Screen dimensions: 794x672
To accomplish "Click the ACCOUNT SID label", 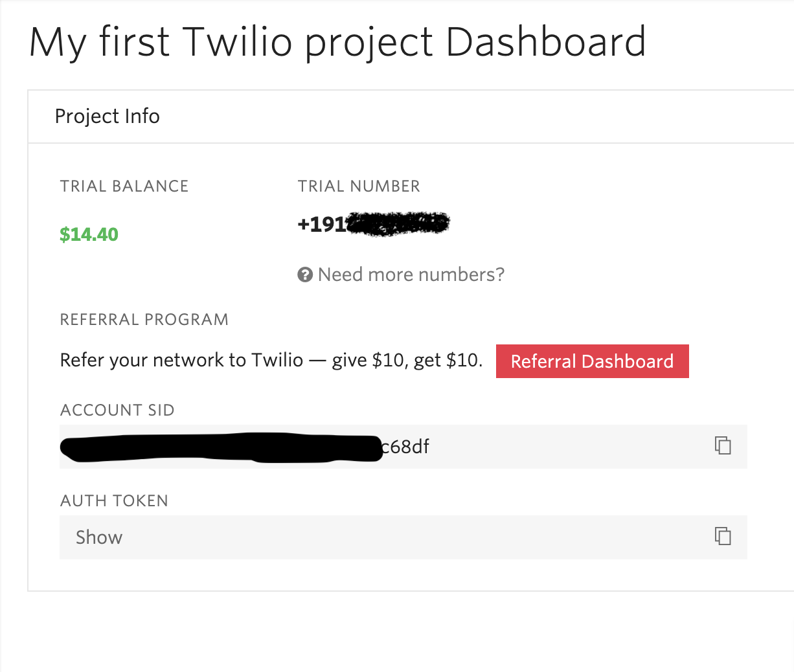I will [117, 410].
